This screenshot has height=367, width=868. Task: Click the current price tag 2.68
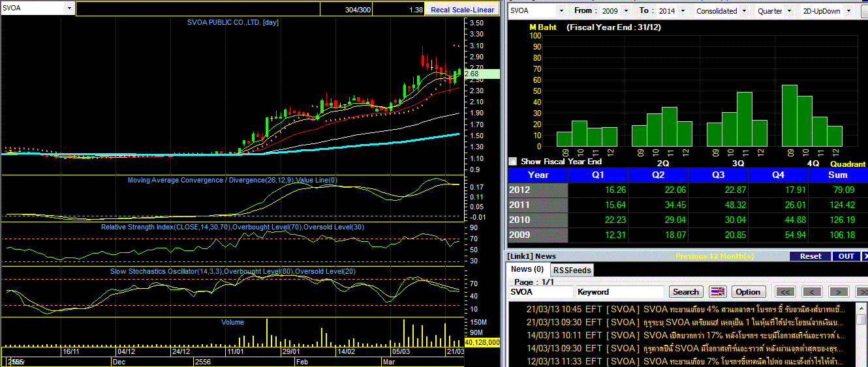pos(481,74)
